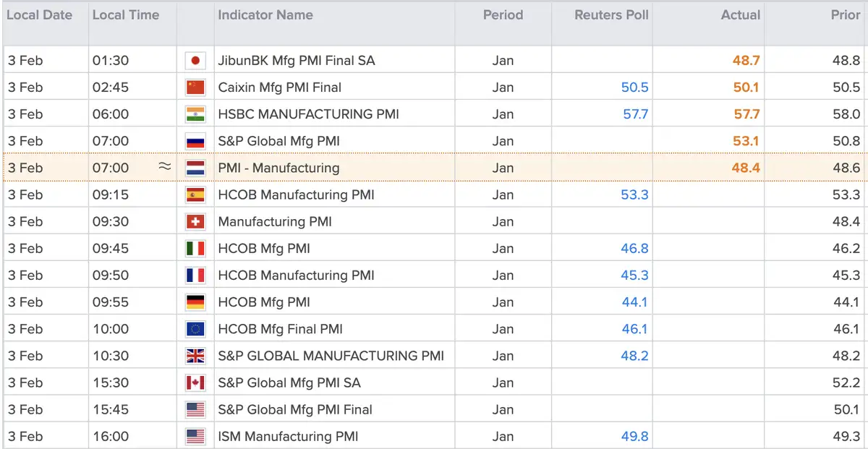Click Reuters Poll value 44.1 in the Germany row
Screen dimensions: 868x449
click(x=635, y=302)
